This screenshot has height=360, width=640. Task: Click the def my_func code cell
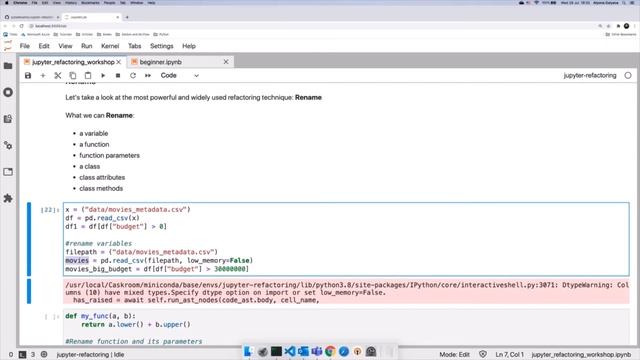[x=346, y=327]
